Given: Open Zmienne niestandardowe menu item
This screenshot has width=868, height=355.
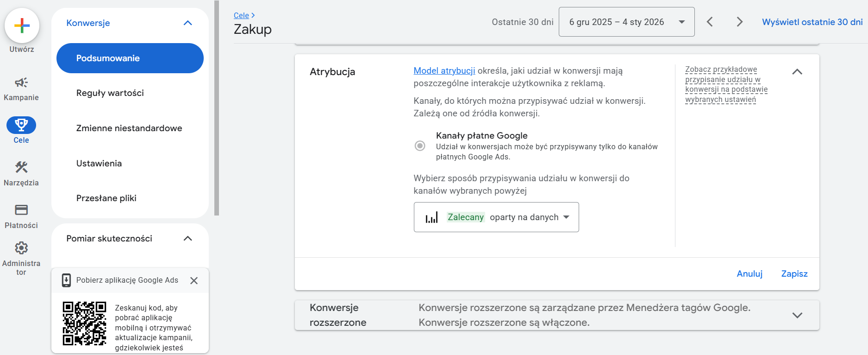Looking at the screenshot, I should coord(129,128).
